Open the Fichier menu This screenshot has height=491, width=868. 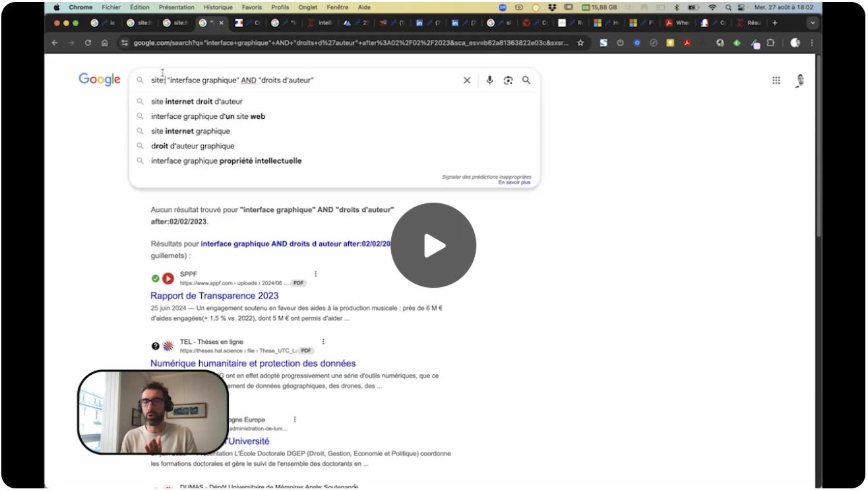(111, 7)
